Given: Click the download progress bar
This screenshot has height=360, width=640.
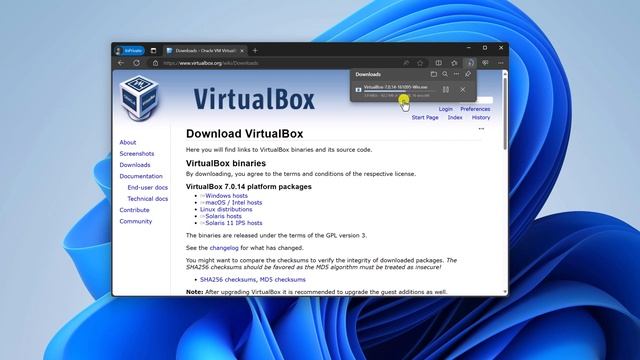Looking at the screenshot, I should 400,91.
